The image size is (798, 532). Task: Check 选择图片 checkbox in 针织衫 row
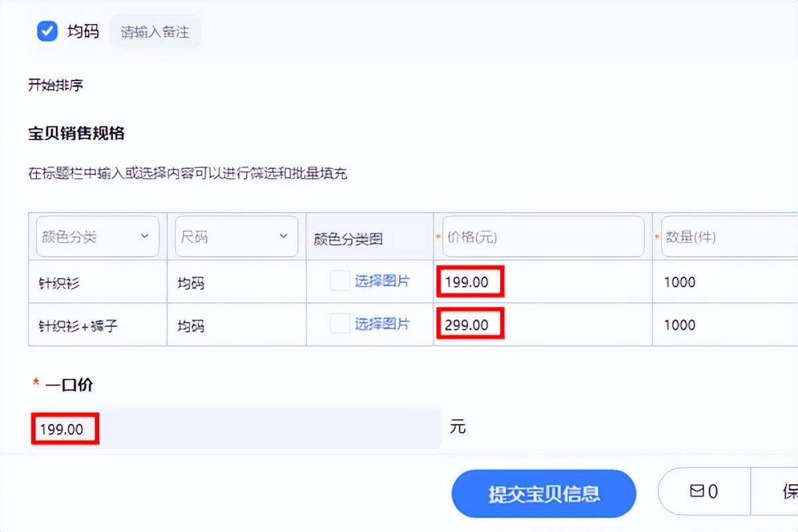(339, 281)
